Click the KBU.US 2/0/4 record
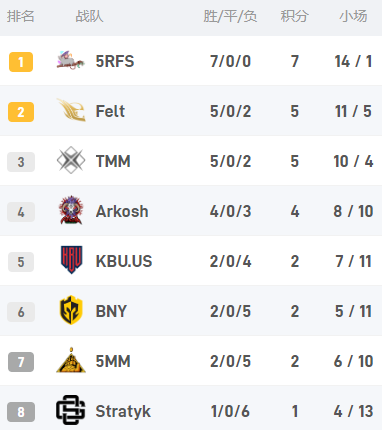 tap(230, 261)
